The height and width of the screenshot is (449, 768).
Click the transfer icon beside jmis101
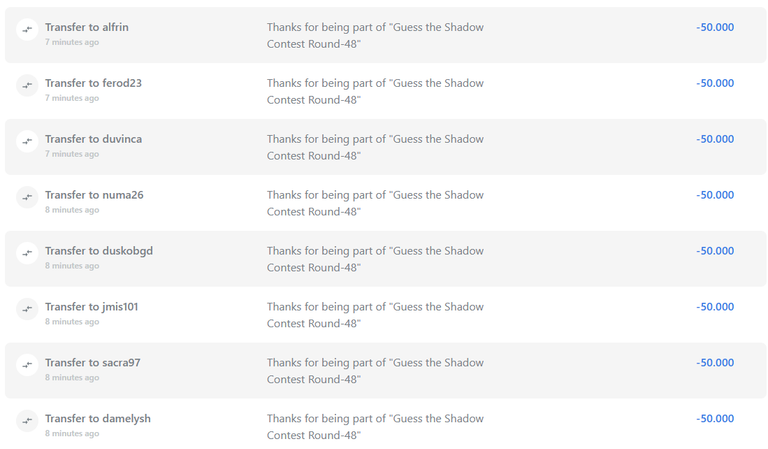point(27,308)
